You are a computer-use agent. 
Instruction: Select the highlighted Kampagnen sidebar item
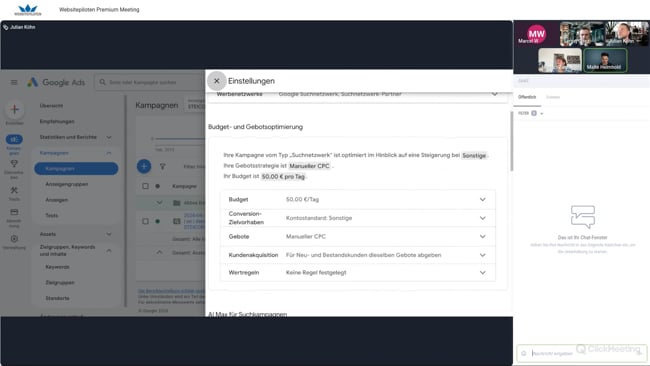click(76, 169)
